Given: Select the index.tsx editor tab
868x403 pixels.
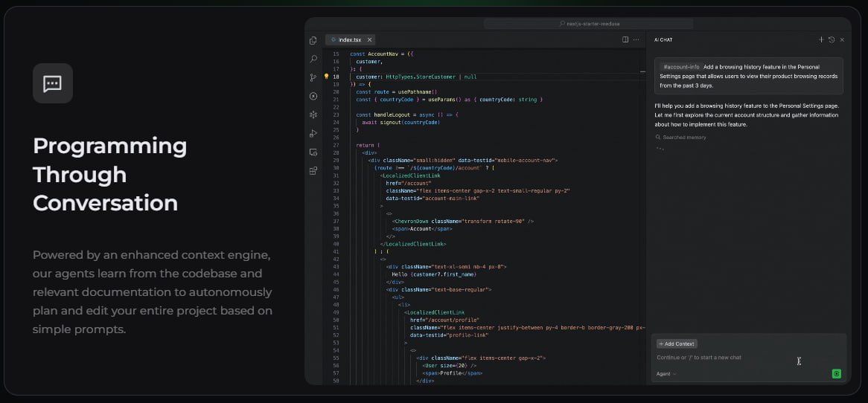Looking at the screenshot, I should pos(350,40).
